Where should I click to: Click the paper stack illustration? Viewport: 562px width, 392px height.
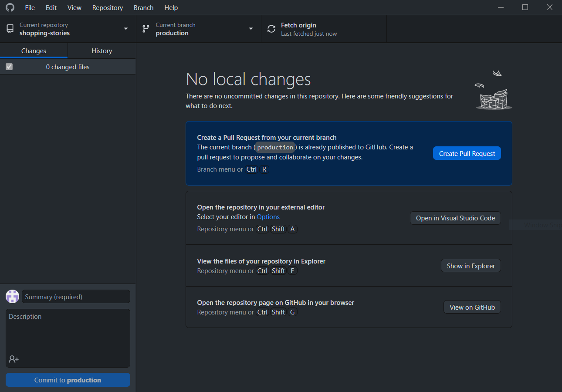(x=494, y=90)
